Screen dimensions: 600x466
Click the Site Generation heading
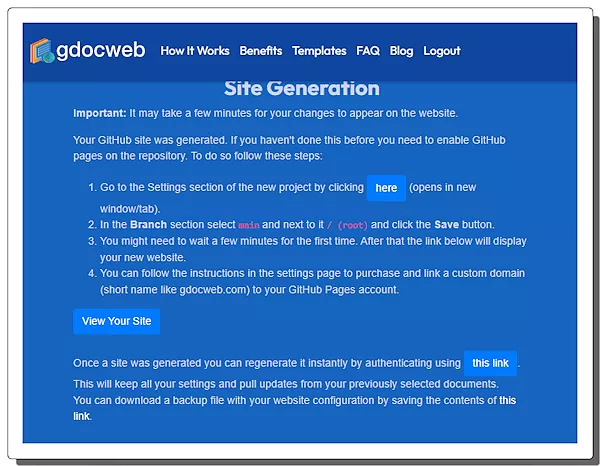(x=302, y=88)
